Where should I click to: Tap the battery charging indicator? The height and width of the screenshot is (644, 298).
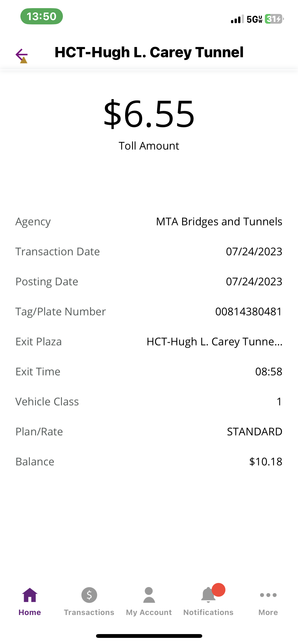coord(274,19)
